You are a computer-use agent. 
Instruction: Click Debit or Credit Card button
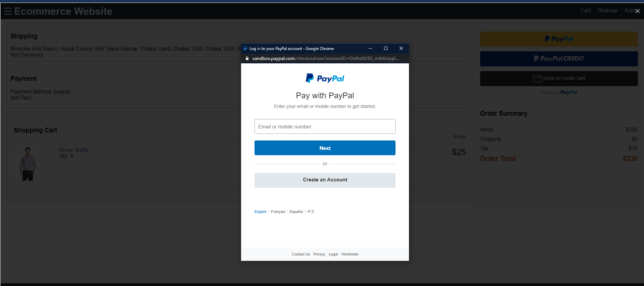point(559,78)
